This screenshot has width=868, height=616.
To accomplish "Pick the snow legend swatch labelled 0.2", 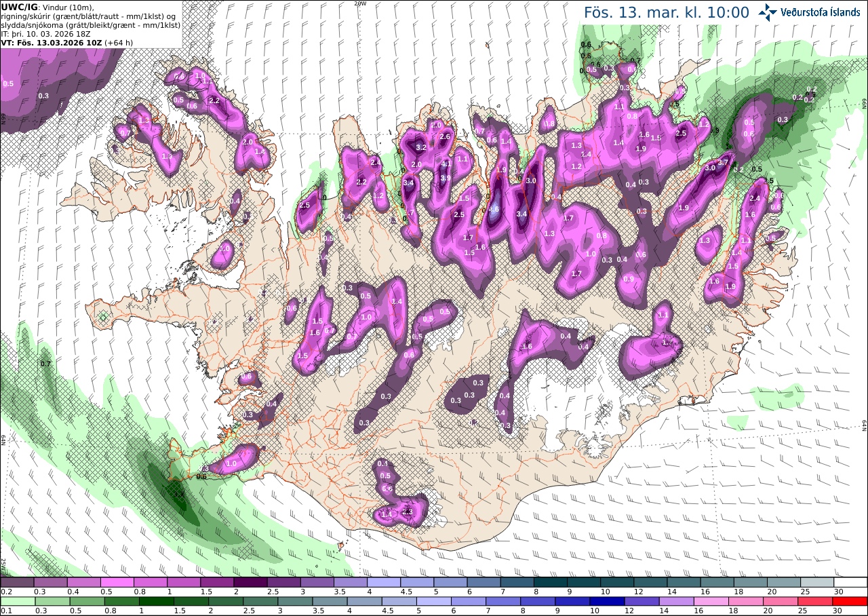I will (x=17, y=582).
